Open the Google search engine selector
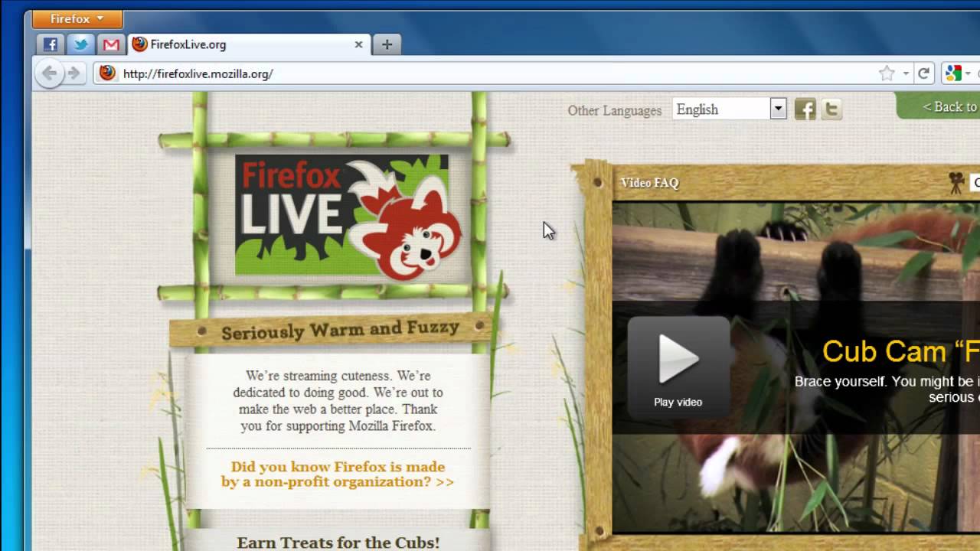Screen dimensions: 980x551 coord(958,73)
